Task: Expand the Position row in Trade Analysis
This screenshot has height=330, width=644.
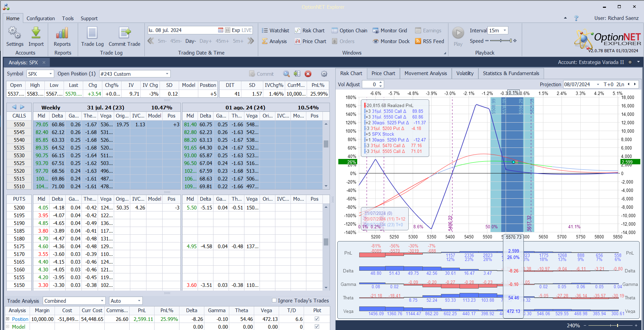Action: tap(8, 319)
